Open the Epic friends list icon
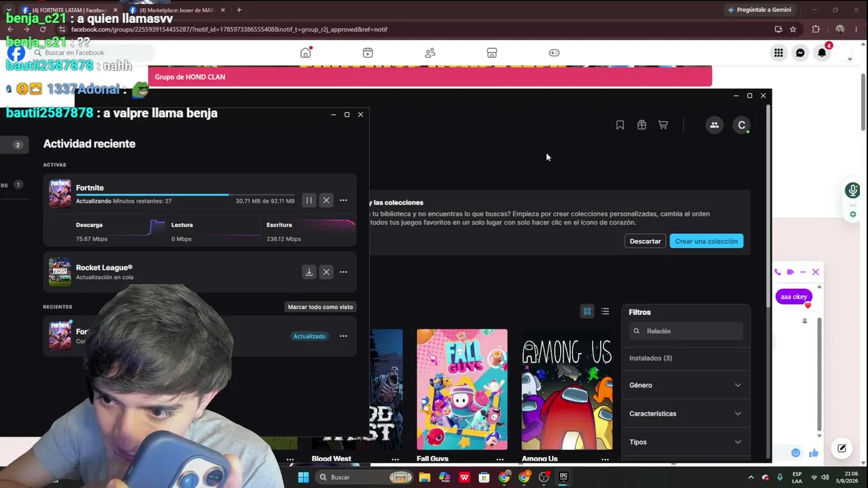Viewport: 868px width, 488px height. [714, 125]
